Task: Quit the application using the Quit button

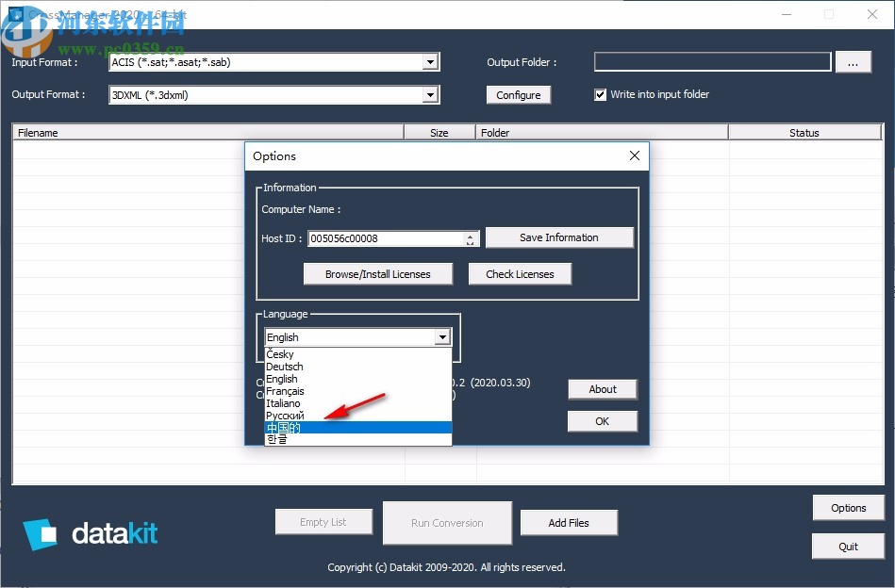Action: coord(848,546)
